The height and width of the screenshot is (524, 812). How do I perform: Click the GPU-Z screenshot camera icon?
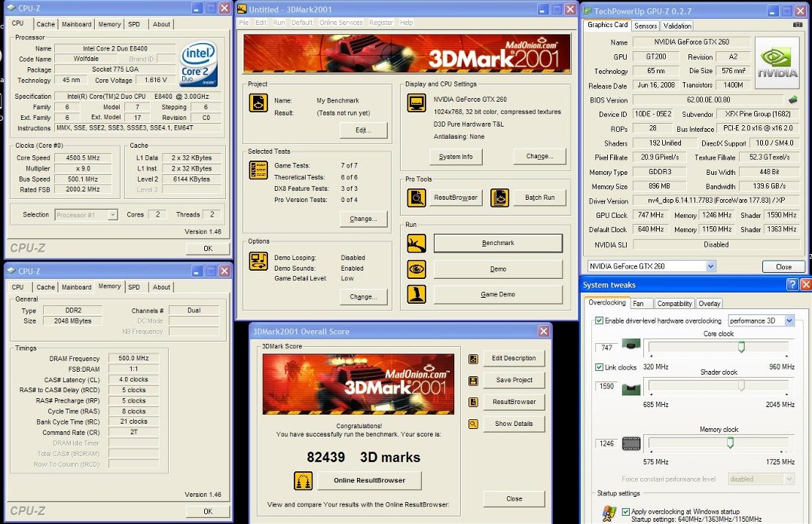click(x=798, y=24)
